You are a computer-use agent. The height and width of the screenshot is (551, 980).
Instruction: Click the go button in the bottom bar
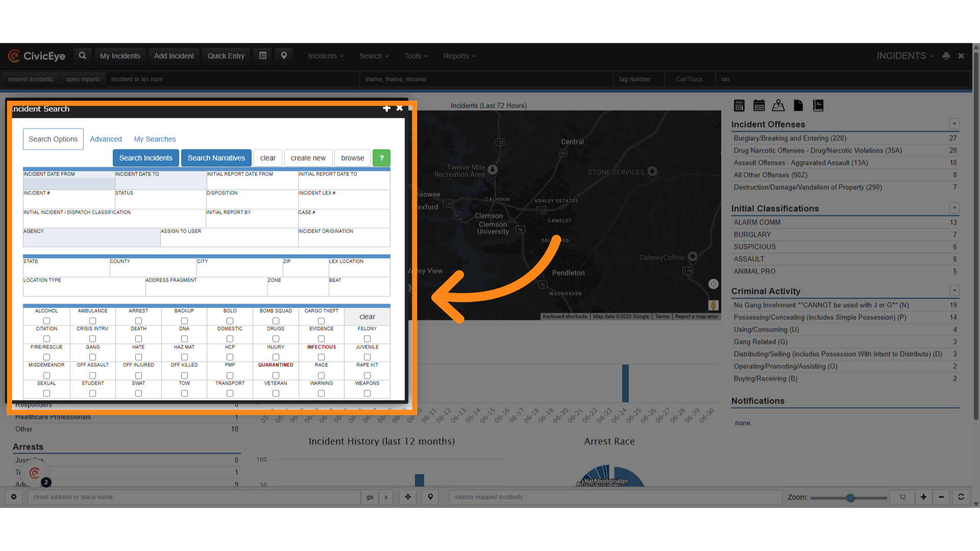click(370, 497)
